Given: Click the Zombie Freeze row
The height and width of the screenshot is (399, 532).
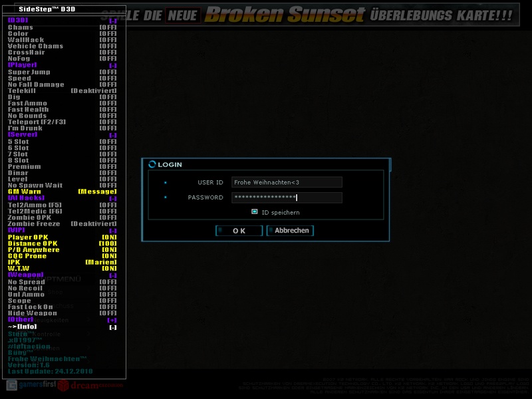Looking at the screenshot, I should (x=62, y=223).
